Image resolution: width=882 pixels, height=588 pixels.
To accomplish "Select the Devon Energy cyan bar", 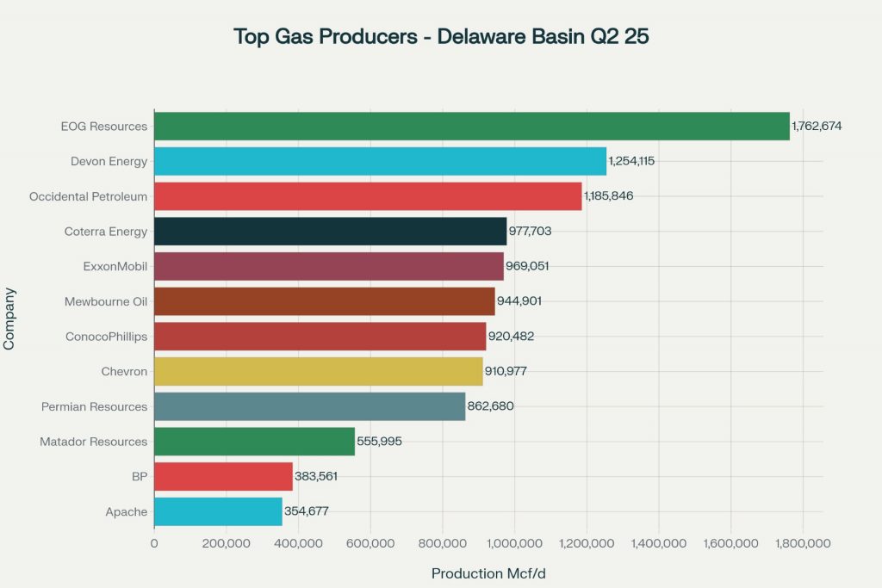I will coord(380,161).
